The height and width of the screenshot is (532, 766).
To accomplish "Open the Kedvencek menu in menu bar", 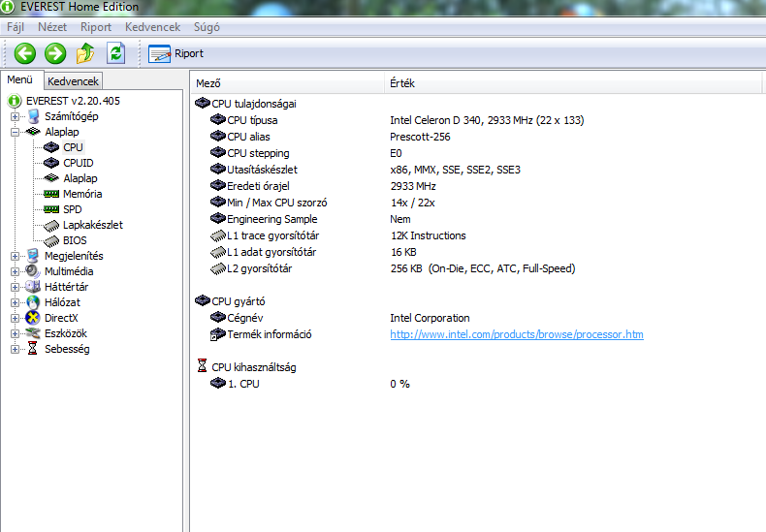I will pyautogui.click(x=153, y=27).
